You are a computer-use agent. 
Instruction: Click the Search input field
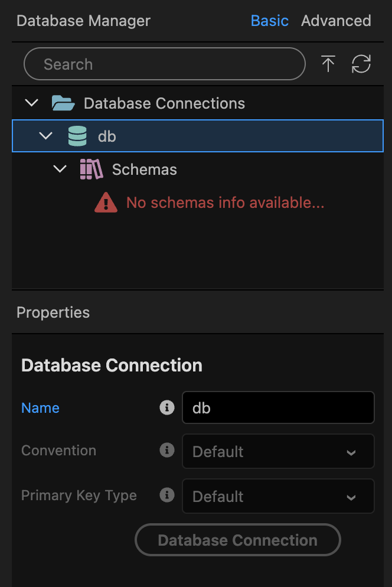(164, 64)
